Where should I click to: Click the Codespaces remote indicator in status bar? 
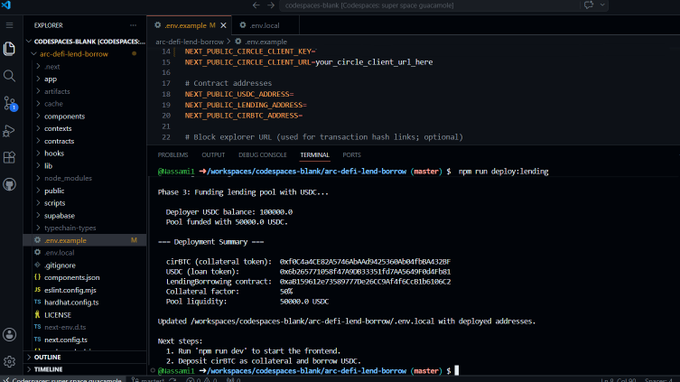coord(63,379)
